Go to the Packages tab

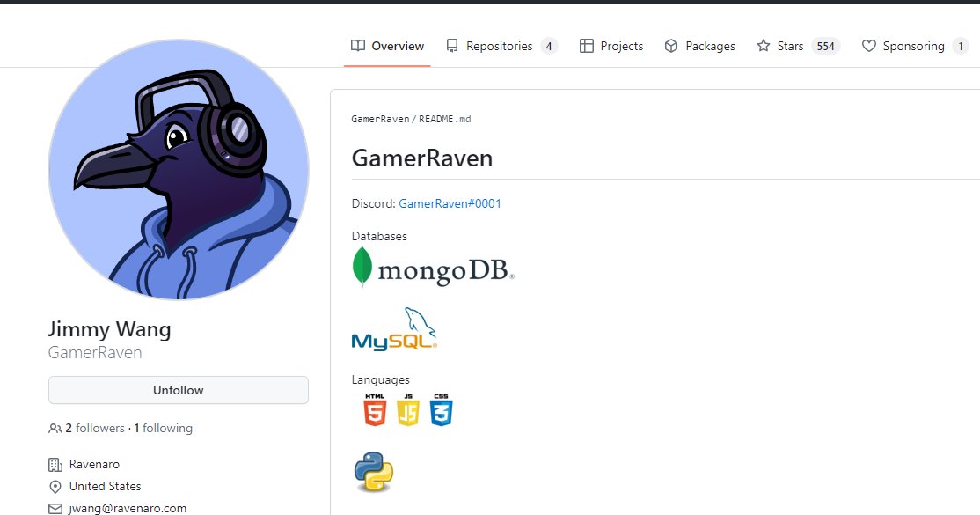pyautogui.click(x=699, y=46)
